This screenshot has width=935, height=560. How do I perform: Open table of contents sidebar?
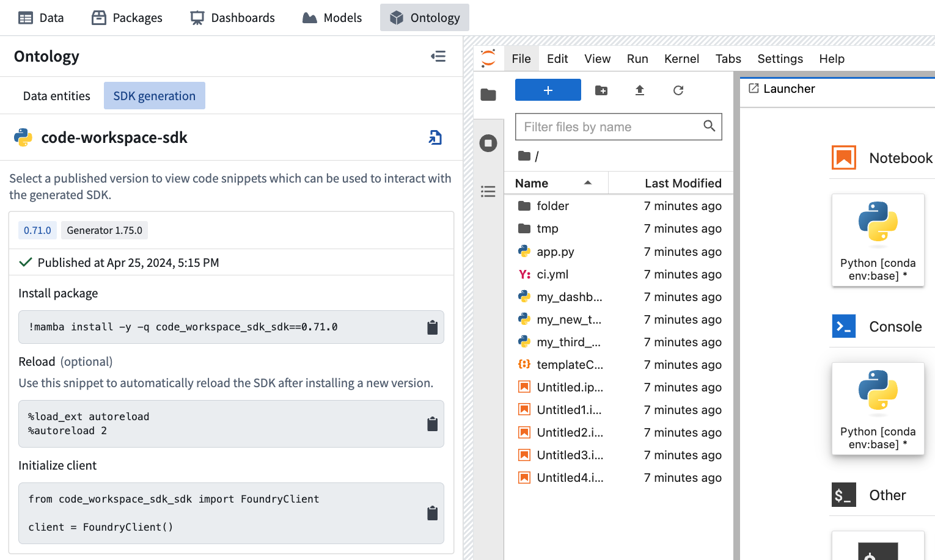click(488, 192)
